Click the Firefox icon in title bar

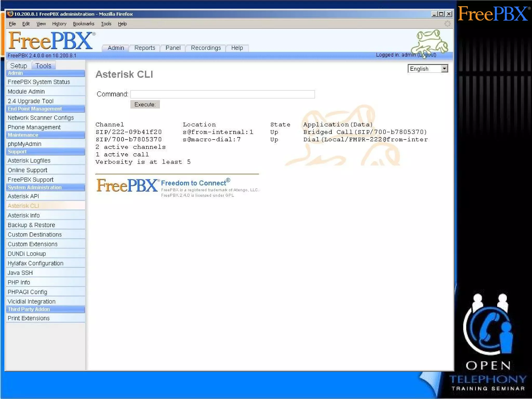(x=10, y=14)
